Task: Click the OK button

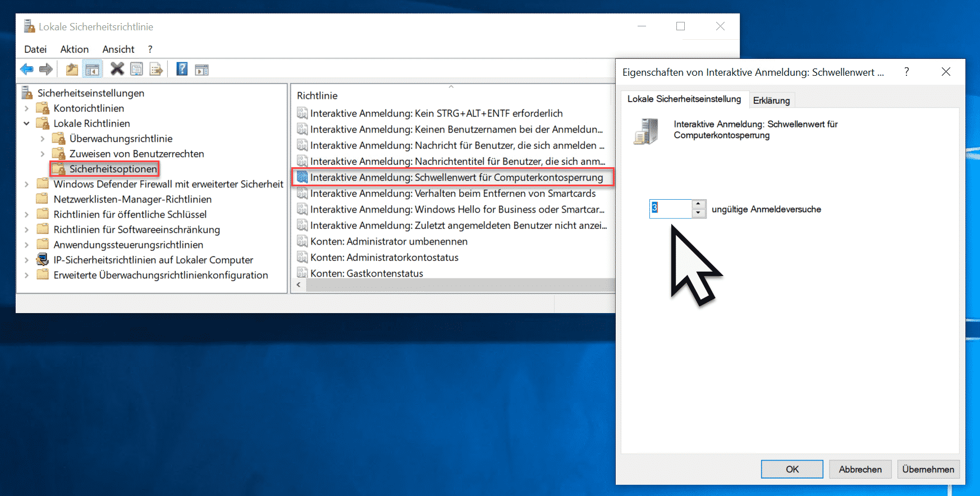Action: 792,469
